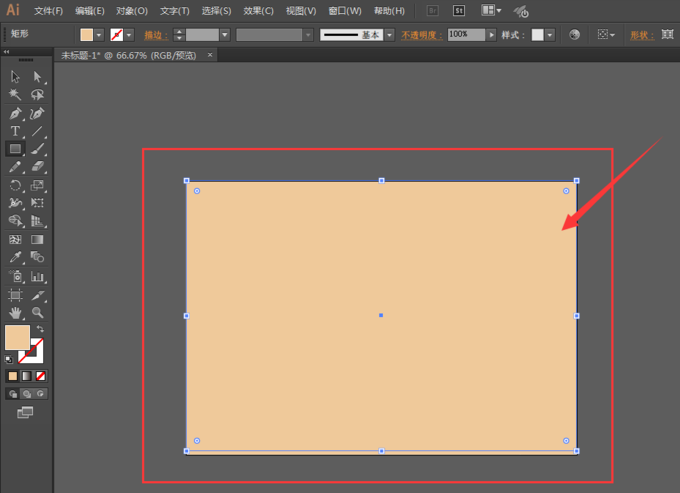Select the Selection arrow tool

[15, 77]
